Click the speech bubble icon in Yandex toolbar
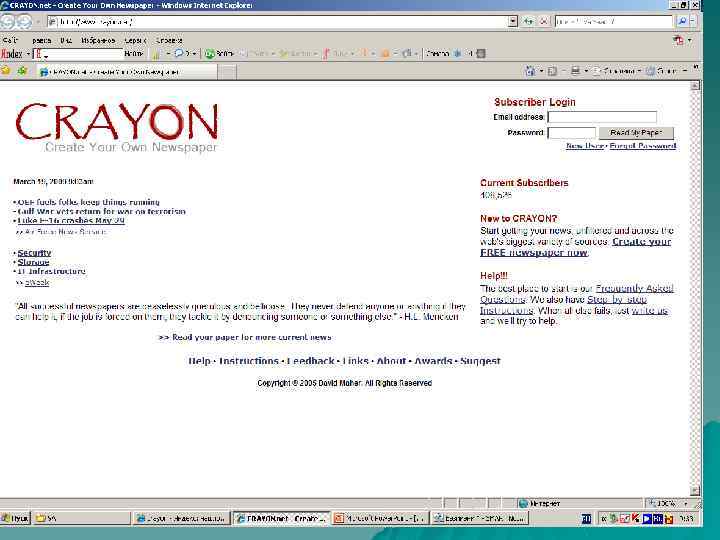Screen dimensions: 720x540 (179, 54)
